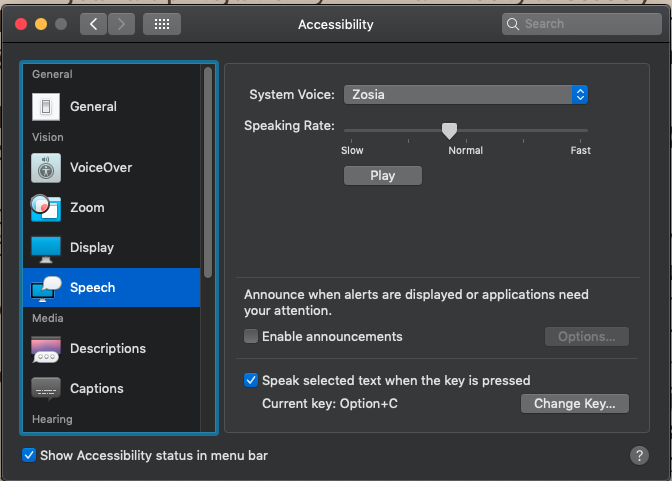Untick Speak selected text checkbox
The height and width of the screenshot is (481, 672).
click(x=251, y=380)
